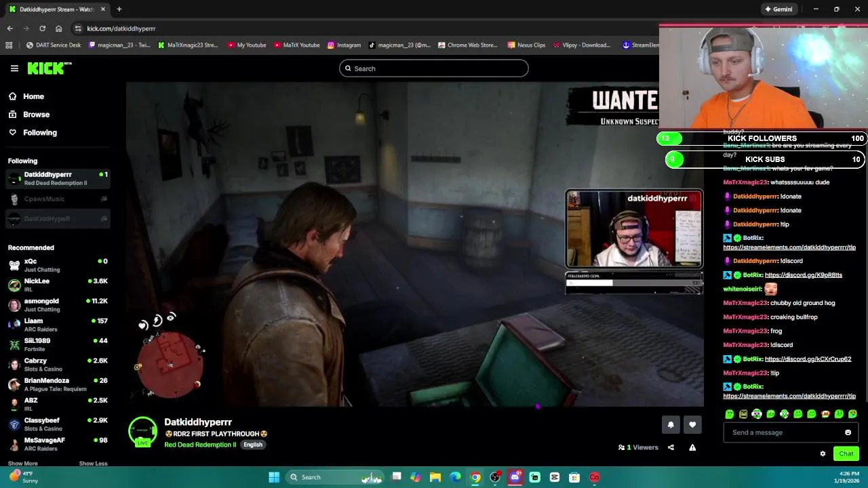Viewport: 868px width, 488px height.
Task: Open recommended channel Liaam
Action: pyautogui.click(x=58, y=325)
